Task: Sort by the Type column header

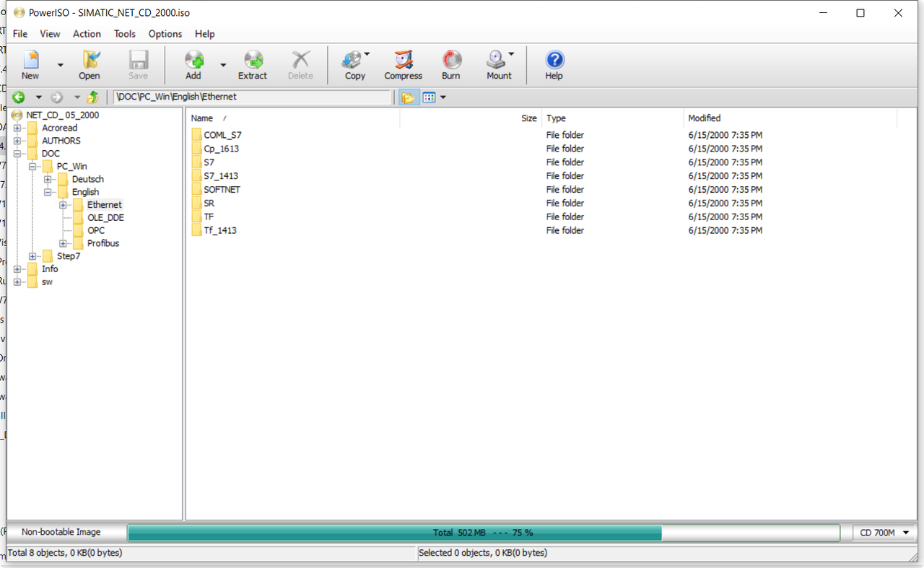Action: coord(612,118)
